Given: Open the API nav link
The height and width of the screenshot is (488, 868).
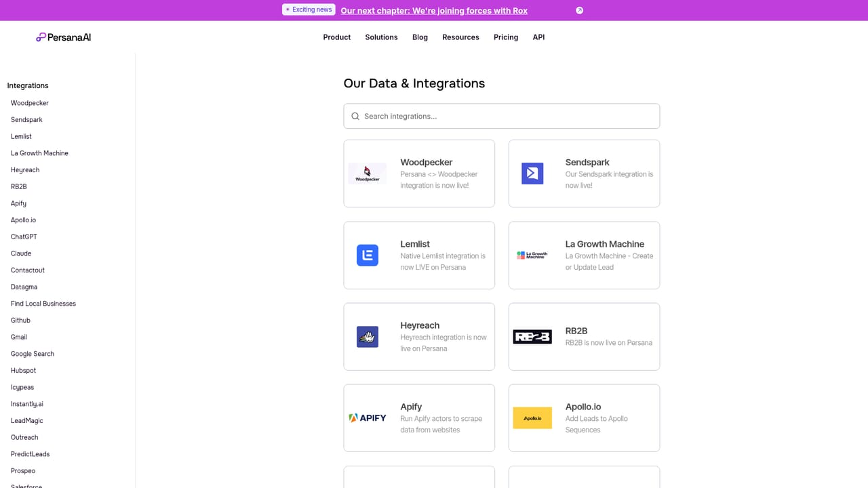Looking at the screenshot, I should coord(538,37).
